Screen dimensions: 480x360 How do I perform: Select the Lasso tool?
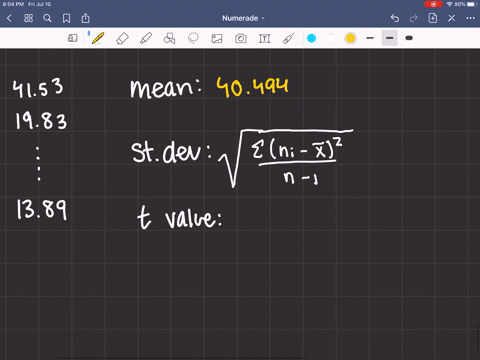[193, 38]
